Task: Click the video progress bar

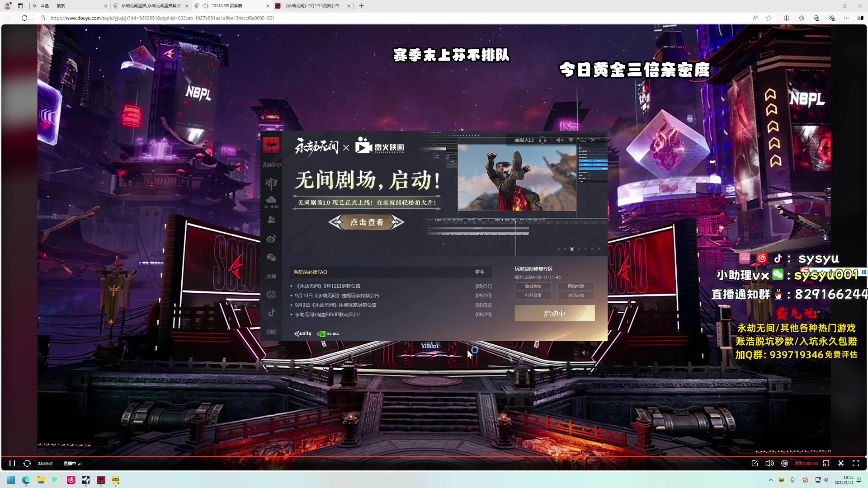Action: click(434, 457)
